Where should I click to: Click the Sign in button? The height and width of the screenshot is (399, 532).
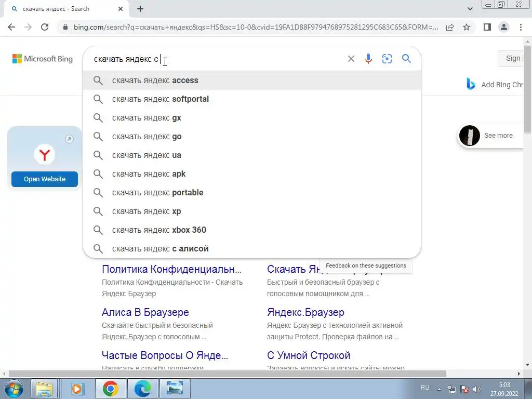point(511,59)
